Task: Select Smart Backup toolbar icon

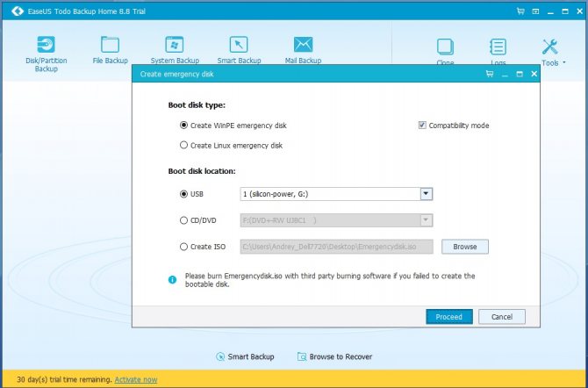Action: tap(239, 44)
